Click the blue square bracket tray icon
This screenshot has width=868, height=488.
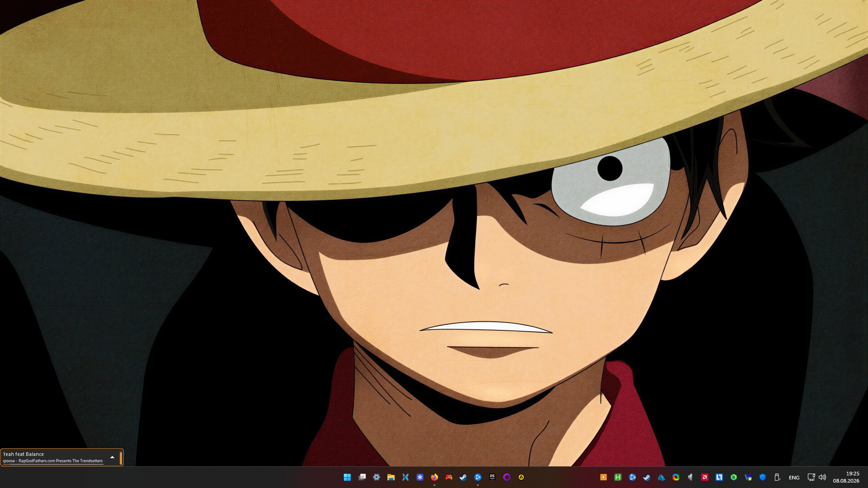pos(719,477)
